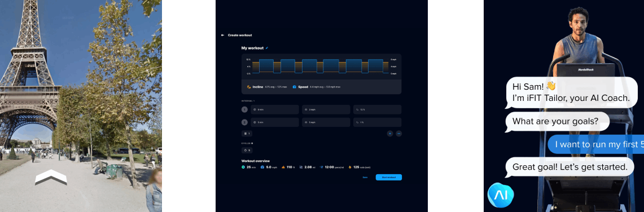Select the step 2 number circle
644x212 pixels.
(245, 122)
